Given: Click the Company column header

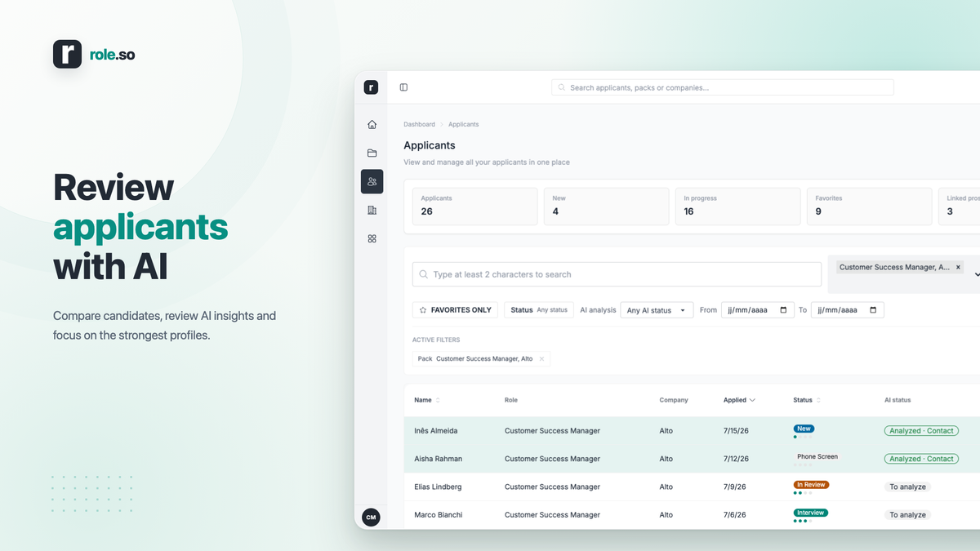Looking at the screenshot, I should coord(674,400).
